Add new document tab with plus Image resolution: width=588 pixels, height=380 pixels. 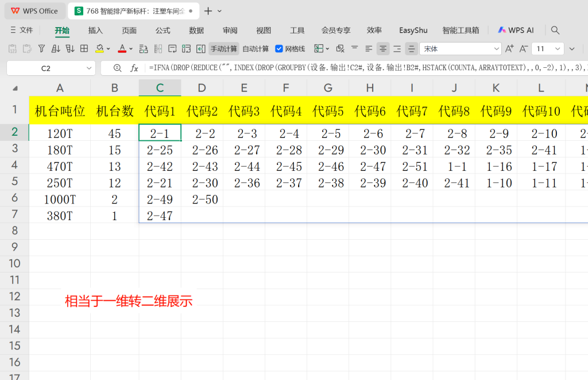coord(208,11)
